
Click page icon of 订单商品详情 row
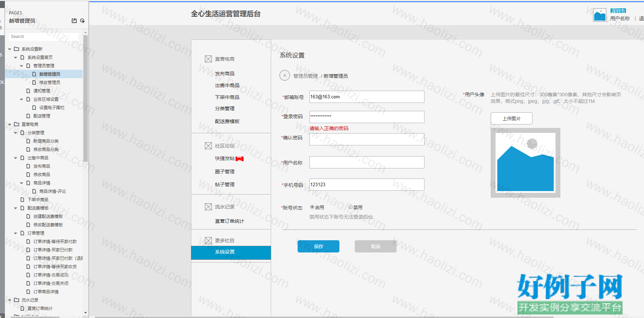(x=28, y=291)
